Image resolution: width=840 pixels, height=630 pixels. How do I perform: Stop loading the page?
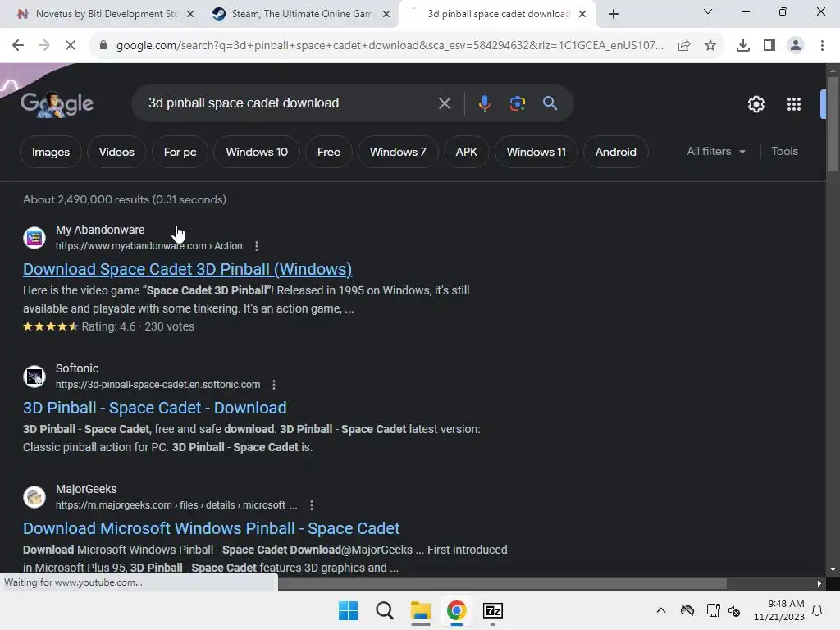[71, 46]
